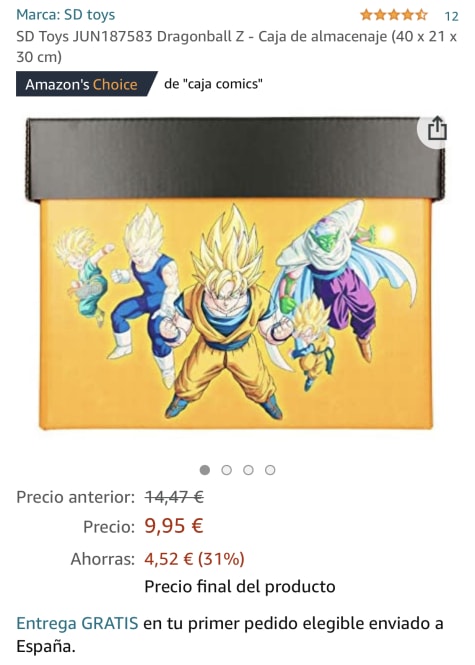Image resolution: width=475 pixels, height=665 pixels.
Task: Tap the Precio anterior label
Action: coord(75,497)
